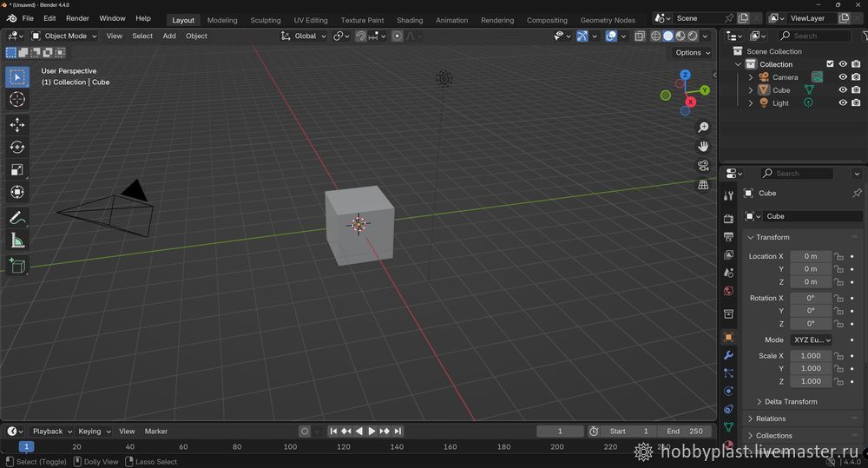Switch to the Modeling workspace tab

(x=222, y=21)
